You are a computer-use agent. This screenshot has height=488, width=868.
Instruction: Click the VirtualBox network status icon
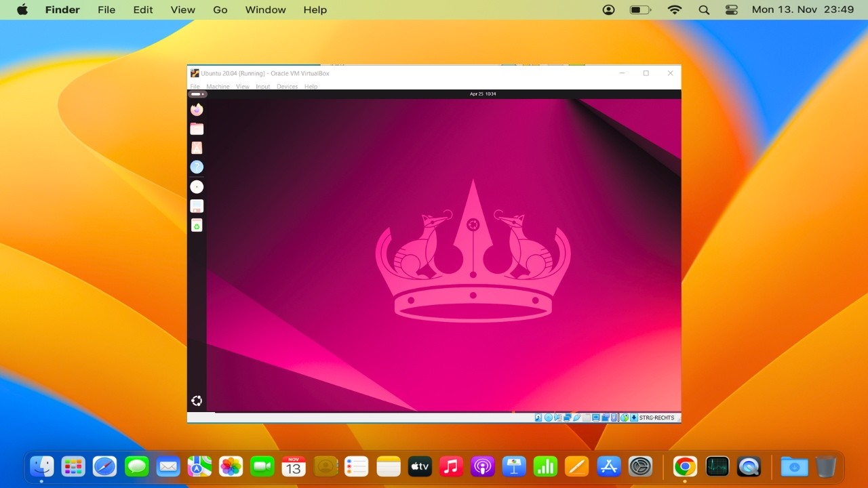[567, 418]
